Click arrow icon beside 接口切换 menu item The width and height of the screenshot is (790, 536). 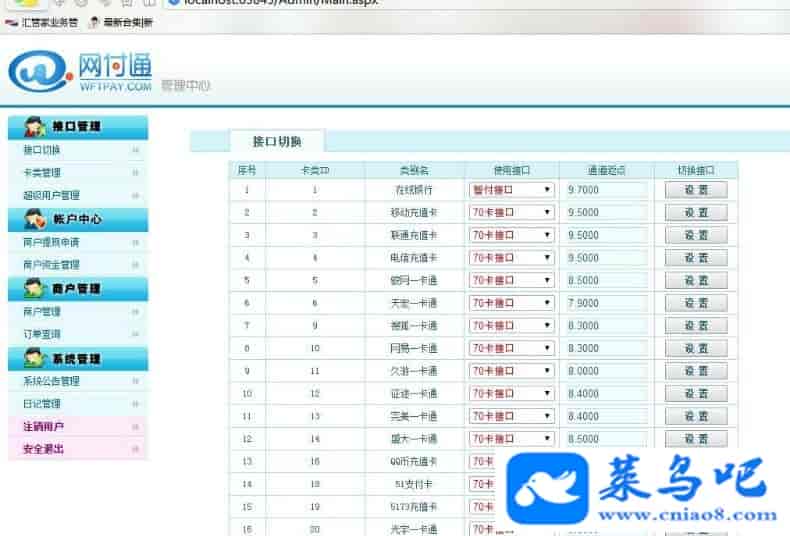(135, 150)
